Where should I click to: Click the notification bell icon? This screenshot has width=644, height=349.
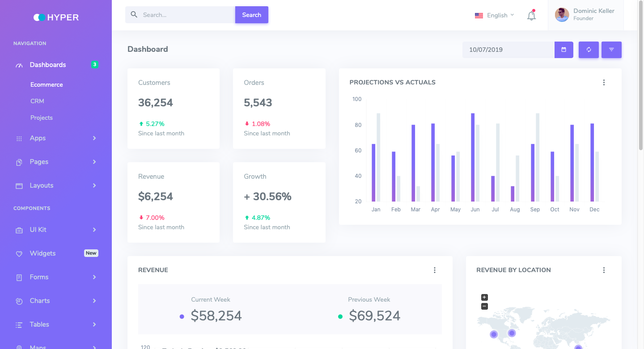[x=531, y=16]
